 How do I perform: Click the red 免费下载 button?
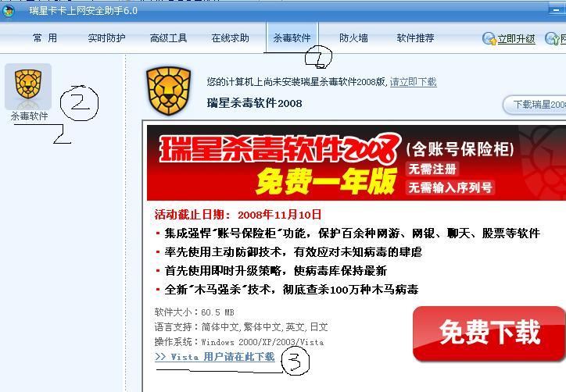(x=489, y=333)
